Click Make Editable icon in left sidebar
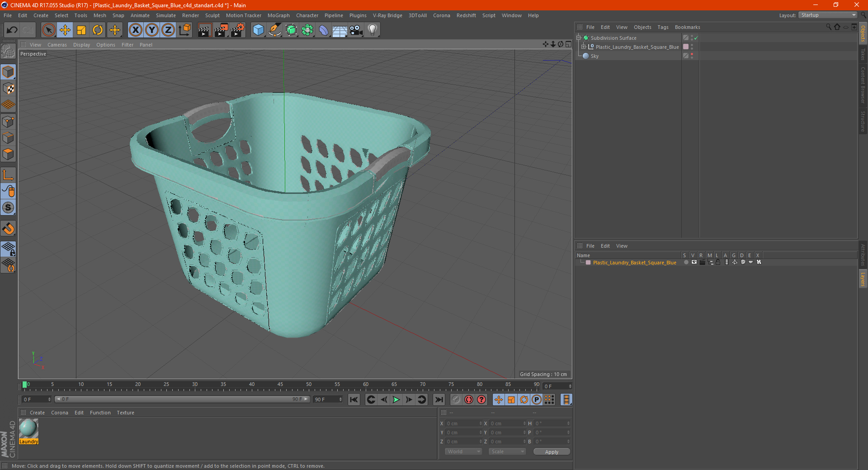Screen dimensions: 868x470 [x=8, y=52]
